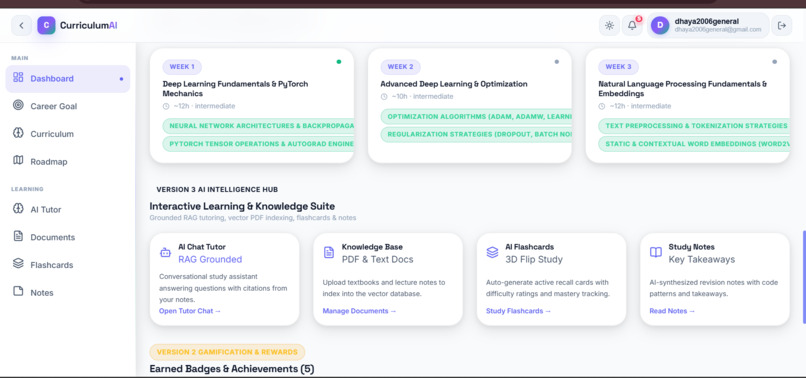
Task: Click 'Text Preprocessing & Tokenization Strategies' tag
Action: (x=694, y=125)
